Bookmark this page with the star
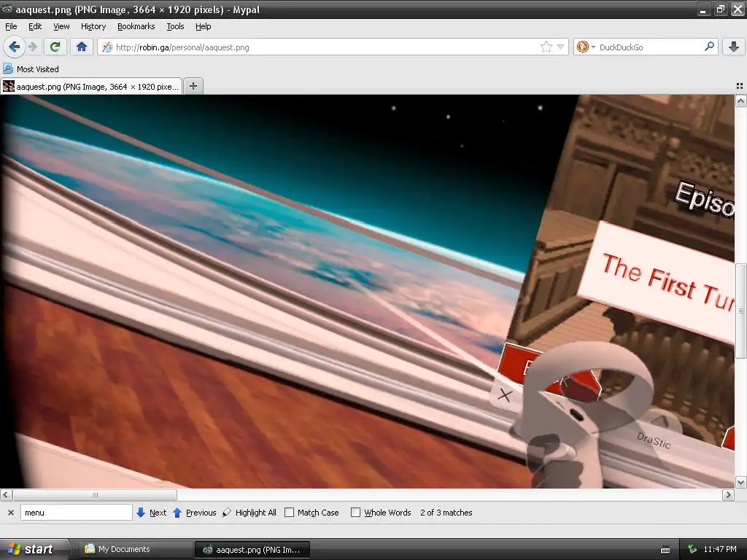 546,47
